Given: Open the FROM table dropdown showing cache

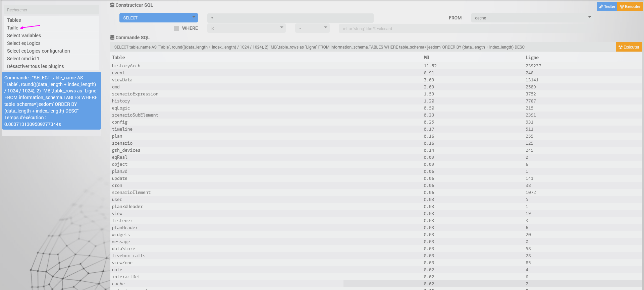Looking at the screenshot, I should [532, 18].
